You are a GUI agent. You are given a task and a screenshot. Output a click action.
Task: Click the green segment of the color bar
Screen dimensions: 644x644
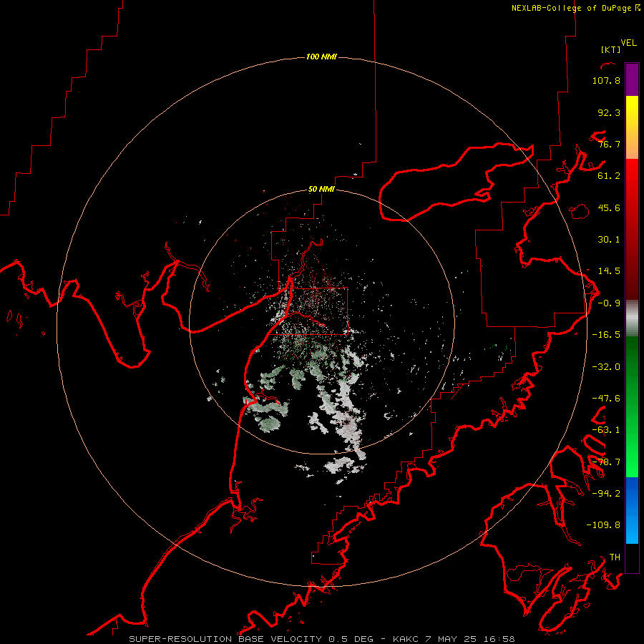632,406
